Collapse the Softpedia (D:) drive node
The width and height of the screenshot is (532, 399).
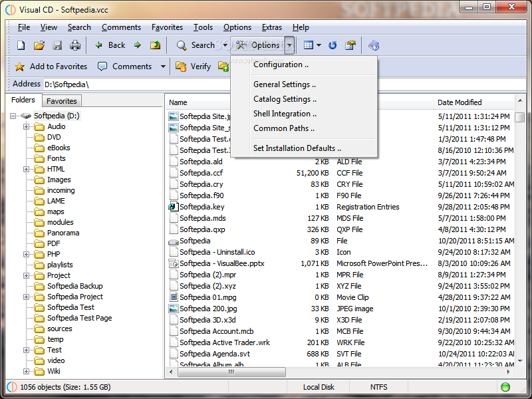[13, 116]
